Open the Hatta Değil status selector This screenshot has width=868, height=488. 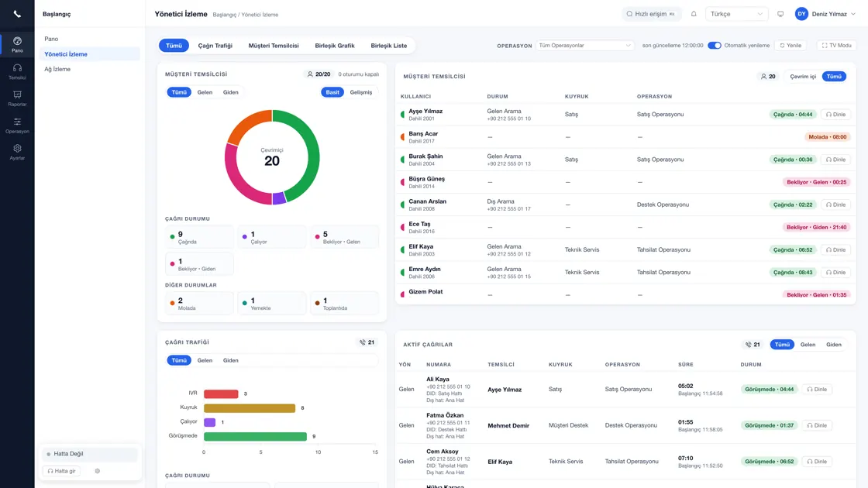pyautogui.click(x=89, y=454)
